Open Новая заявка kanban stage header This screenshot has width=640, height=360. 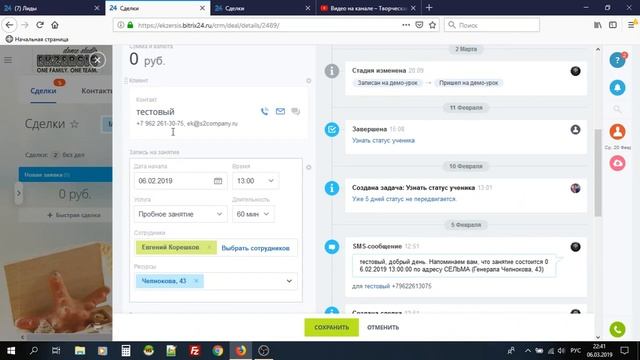point(65,174)
